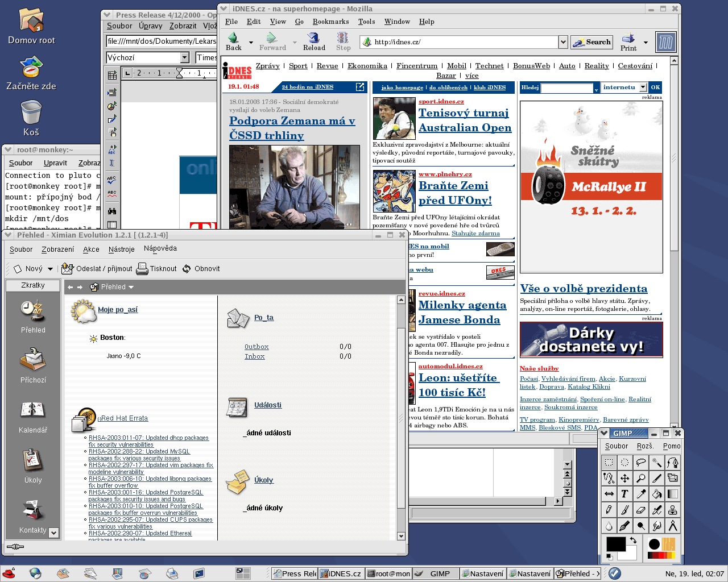The height and width of the screenshot is (582, 728).
Task: Open the Red Hat Errata link
Action: tap(123, 418)
